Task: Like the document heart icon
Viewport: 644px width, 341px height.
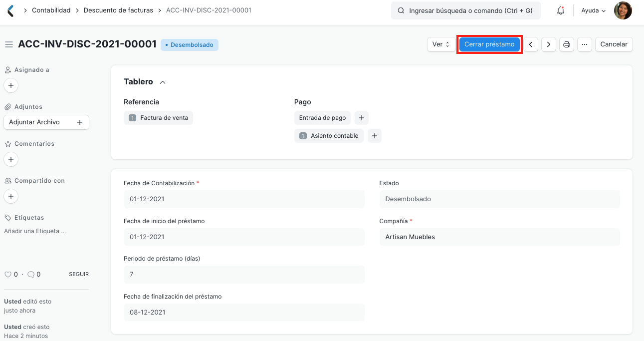Action: [7, 274]
